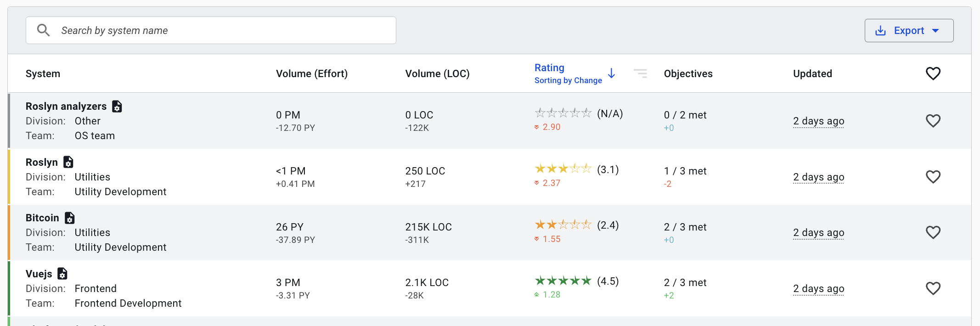The height and width of the screenshot is (326, 980).
Task: Open the Bitcoin system link
Action: click(42, 218)
